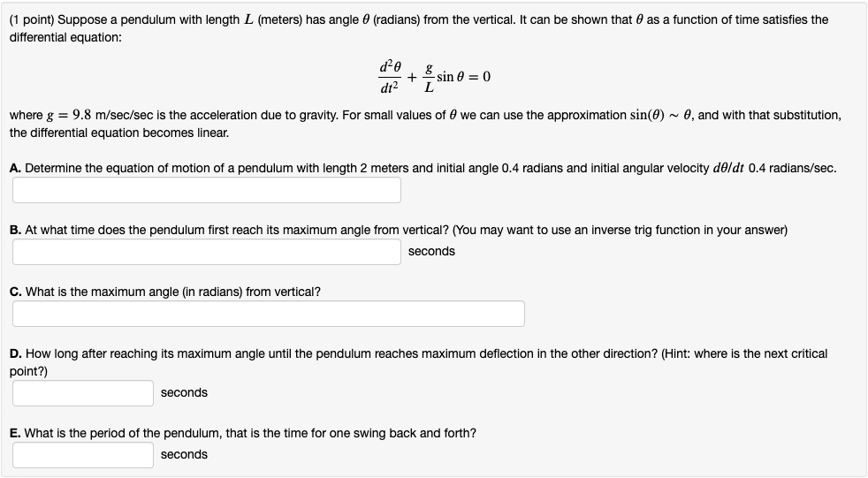
Task: Click the bold "A." part label
Action: tap(16, 168)
